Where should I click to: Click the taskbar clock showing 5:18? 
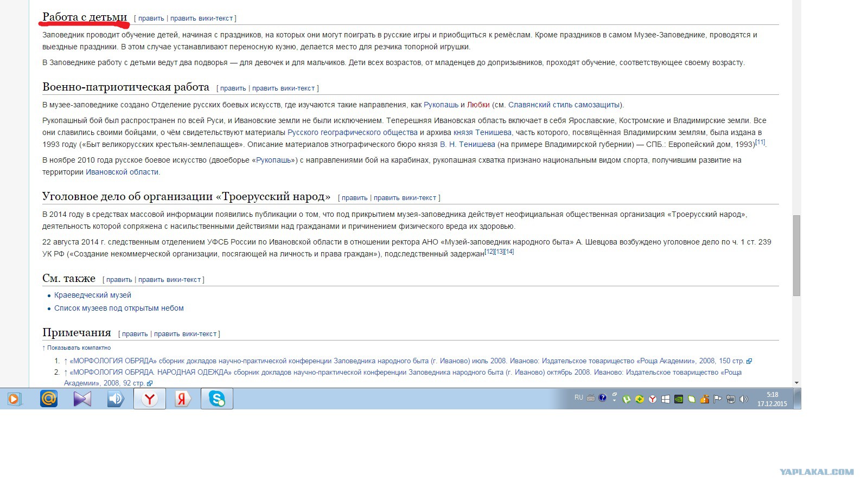coord(772,399)
